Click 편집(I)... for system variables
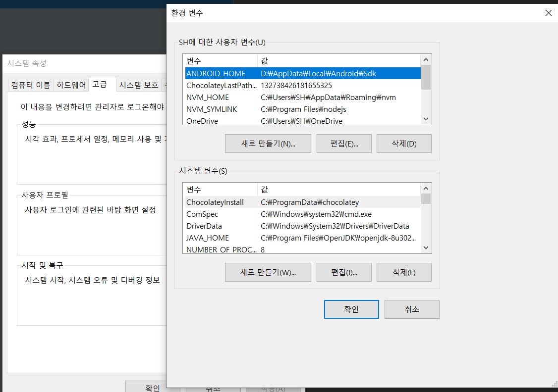This screenshot has height=392, width=558. 344,272
